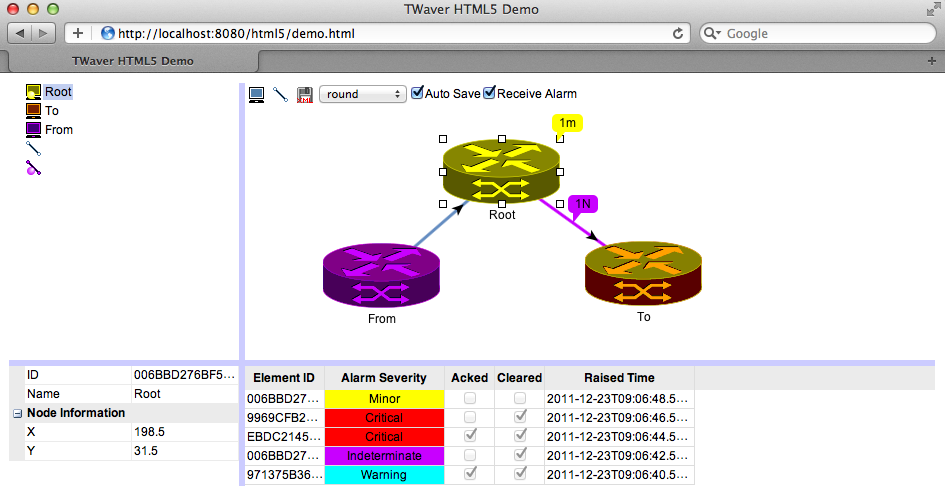Click the browser back button
Screen dimensions: 945x496
[20, 33]
